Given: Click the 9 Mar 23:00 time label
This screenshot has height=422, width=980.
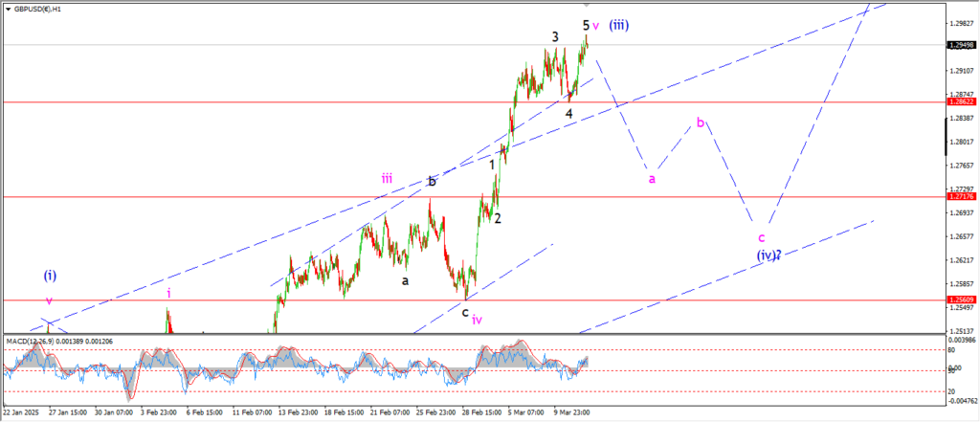Looking at the screenshot, I should [571, 413].
